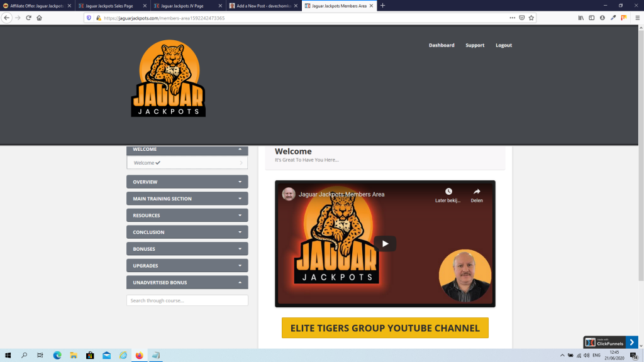Open a new browser tab
The height and width of the screenshot is (362, 644).
pyautogui.click(x=382, y=6)
